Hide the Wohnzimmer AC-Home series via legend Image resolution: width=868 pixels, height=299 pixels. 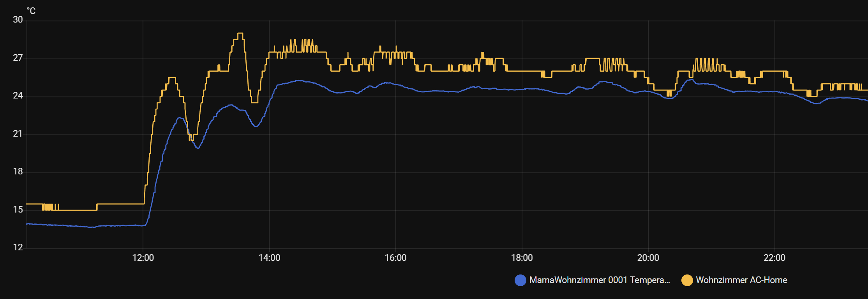click(741, 280)
